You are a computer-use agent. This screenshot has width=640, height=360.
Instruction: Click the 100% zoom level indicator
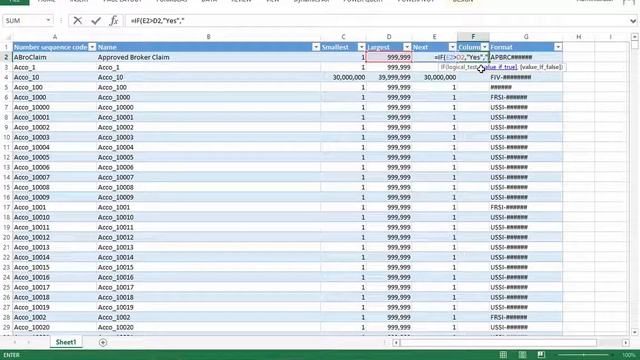point(629,355)
